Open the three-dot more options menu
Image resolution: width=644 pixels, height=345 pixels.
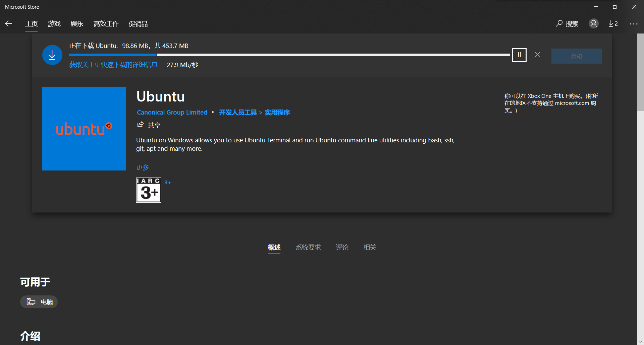click(x=634, y=24)
